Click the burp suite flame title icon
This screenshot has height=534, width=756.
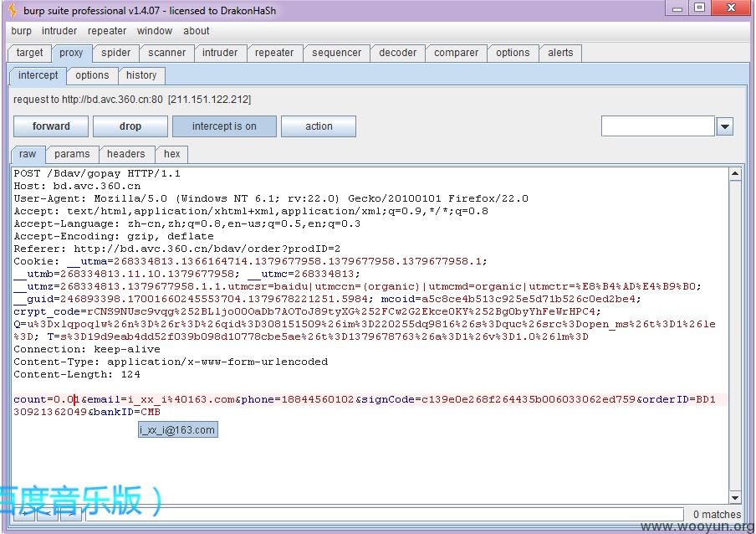13,10
